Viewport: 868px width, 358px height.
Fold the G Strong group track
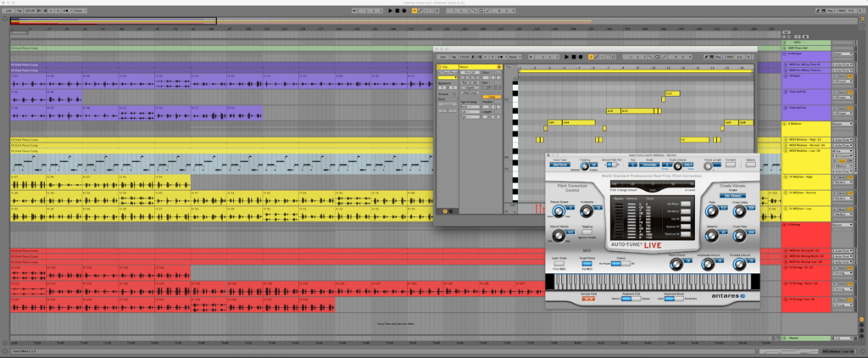coord(784,225)
